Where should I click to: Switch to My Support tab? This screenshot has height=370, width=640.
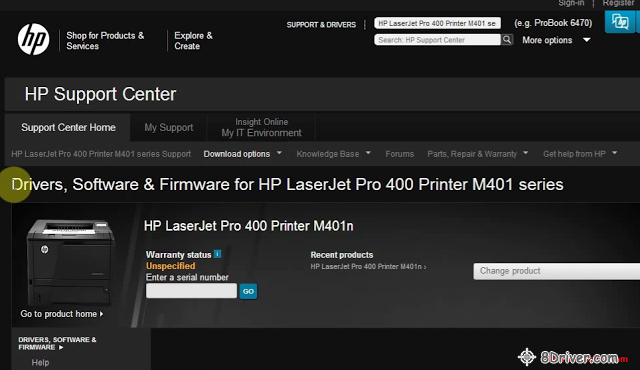[169, 128]
